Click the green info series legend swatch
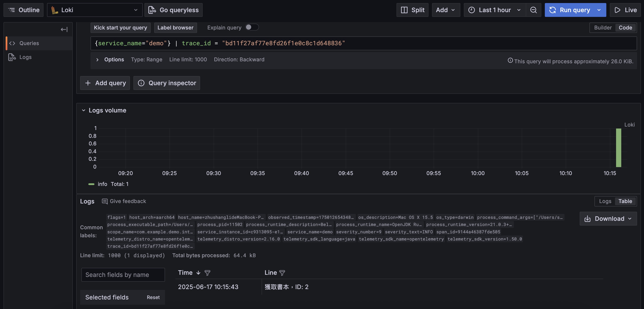 (x=91, y=184)
